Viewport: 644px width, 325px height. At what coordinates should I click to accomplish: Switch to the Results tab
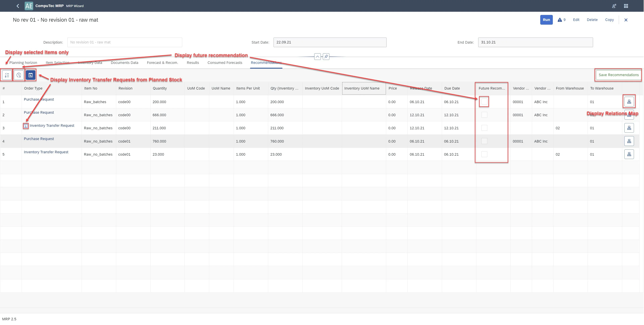pyautogui.click(x=192, y=63)
